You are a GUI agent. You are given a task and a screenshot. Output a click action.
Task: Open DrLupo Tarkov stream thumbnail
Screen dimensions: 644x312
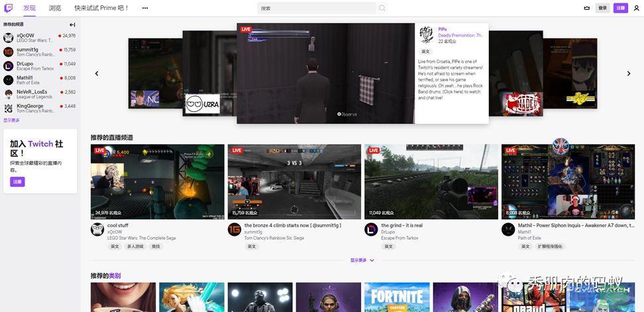(x=431, y=182)
